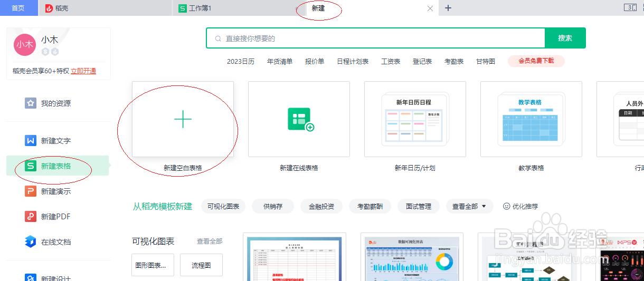The height and width of the screenshot is (281, 644).
Task: Open the flowchart template thumbnail
Action: [x=529, y=257]
